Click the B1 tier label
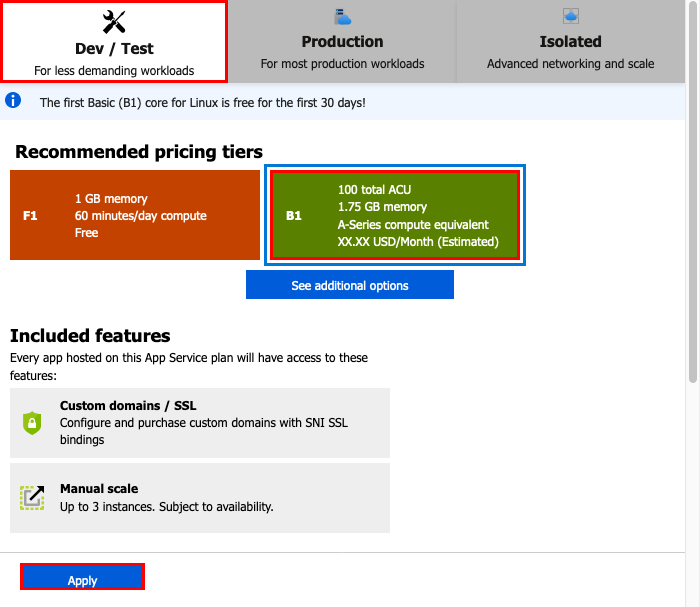 294,216
